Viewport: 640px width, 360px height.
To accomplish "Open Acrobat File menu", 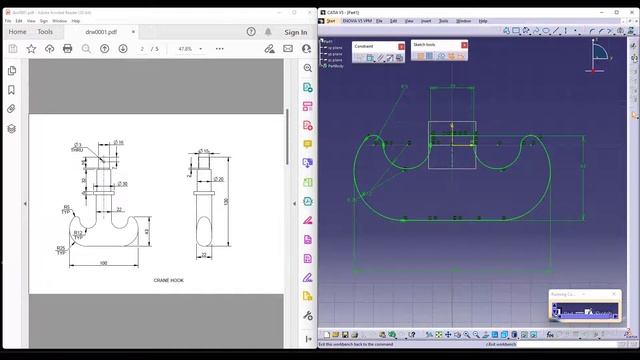I will [8, 21].
